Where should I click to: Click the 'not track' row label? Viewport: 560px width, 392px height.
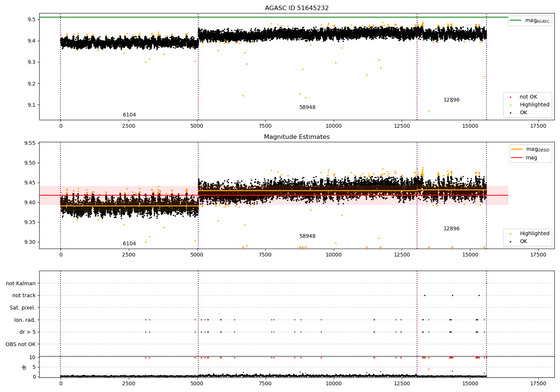click(x=24, y=296)
